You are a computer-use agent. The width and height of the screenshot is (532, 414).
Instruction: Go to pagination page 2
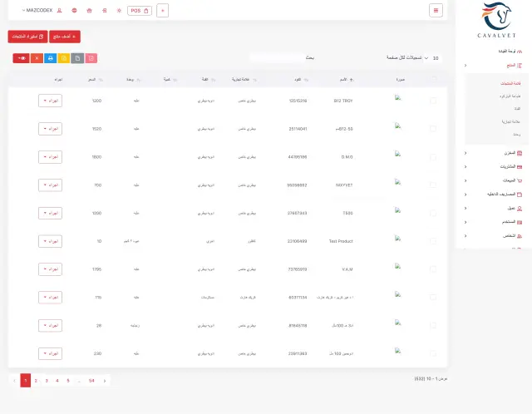tap(36, 381)
